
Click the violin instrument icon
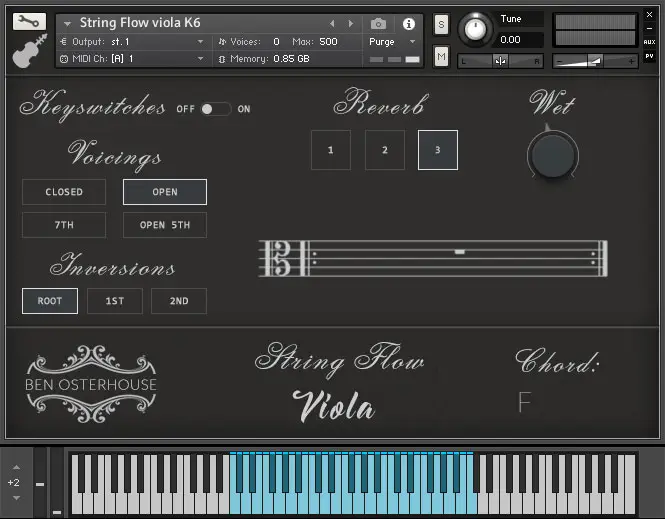pyautogui.click(x=29, y=51)
